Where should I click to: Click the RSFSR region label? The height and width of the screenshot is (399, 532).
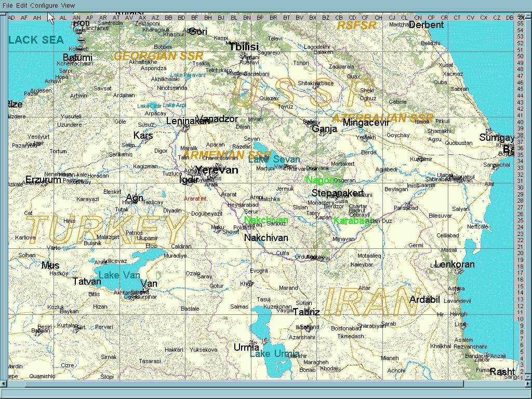[356, 25]
